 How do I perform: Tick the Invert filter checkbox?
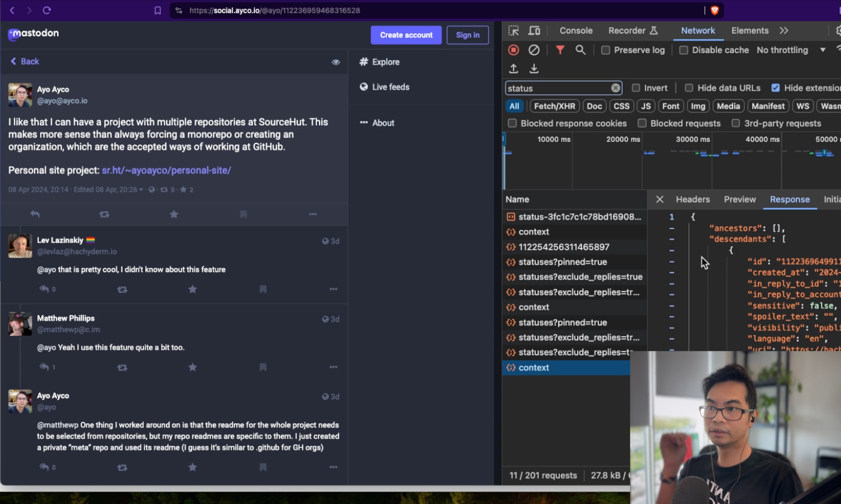click(x=636, y=88)
